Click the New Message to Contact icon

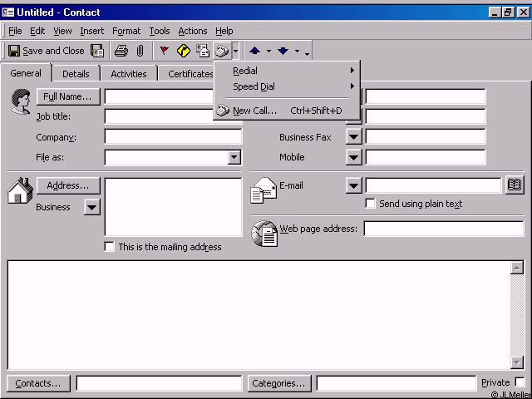click(x=203, y=51)
